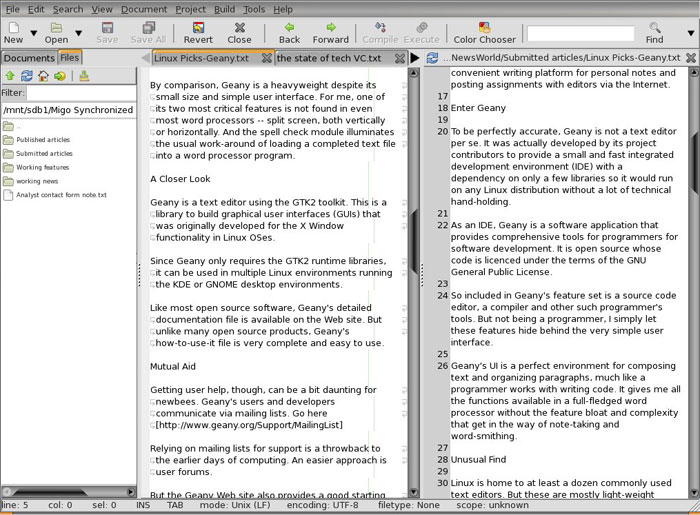Click the 'Mutual Aid' heading text
The width and height of the screenshot is (700, 515).
click(173, 366)
